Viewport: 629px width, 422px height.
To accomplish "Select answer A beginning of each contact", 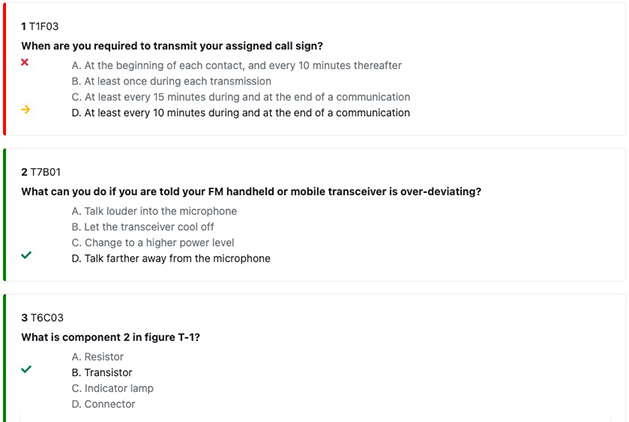I will point(236,65).
